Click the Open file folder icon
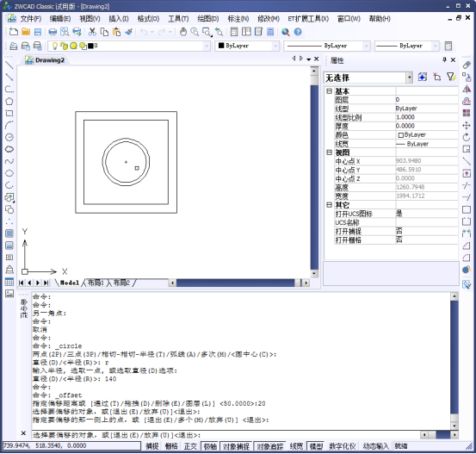476x454 pixels. (x=26, y=32)
